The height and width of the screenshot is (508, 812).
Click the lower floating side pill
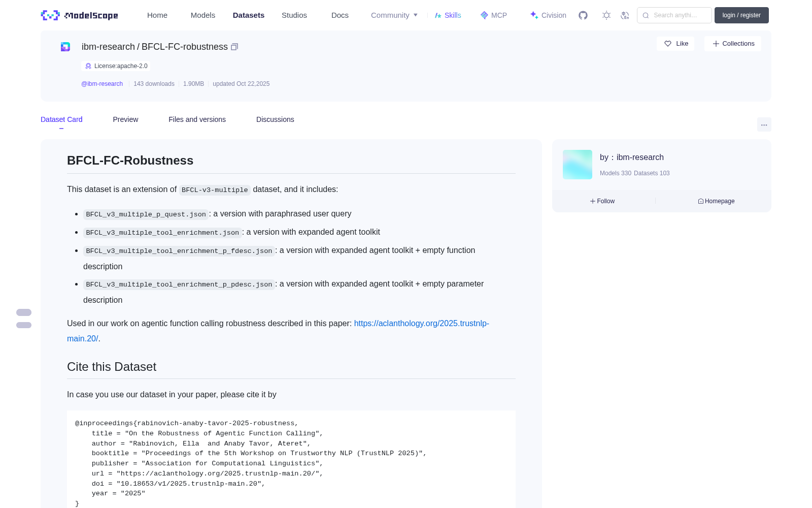pos(24,325)
